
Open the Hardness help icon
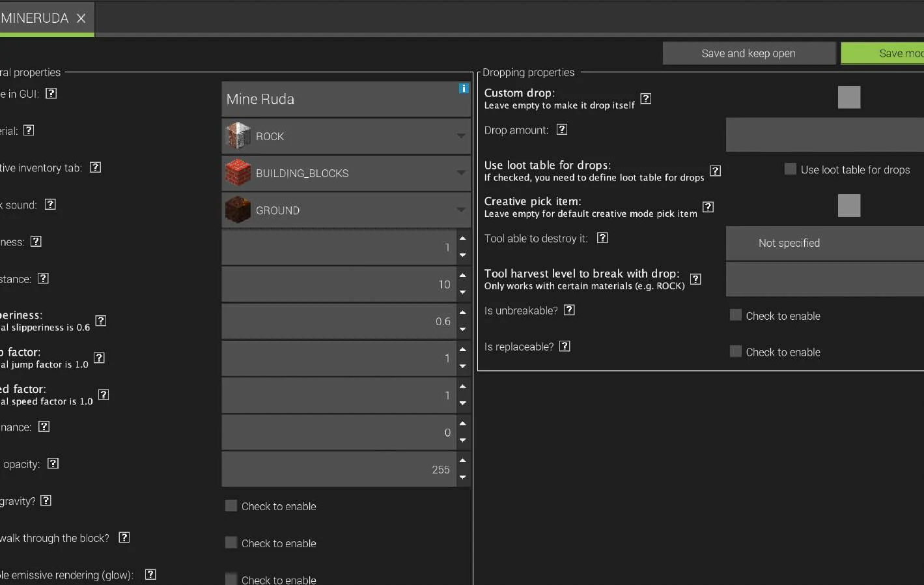(x=36, y=242)
